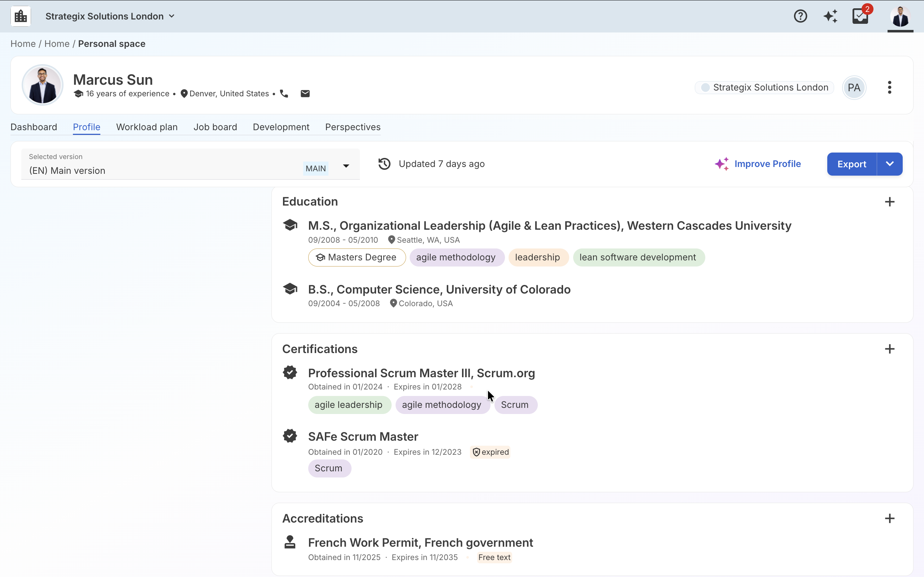Image resolution: width=924 pixels, height=577 pixels.
Task: Add a new Education entry
Action: [890, 202]
